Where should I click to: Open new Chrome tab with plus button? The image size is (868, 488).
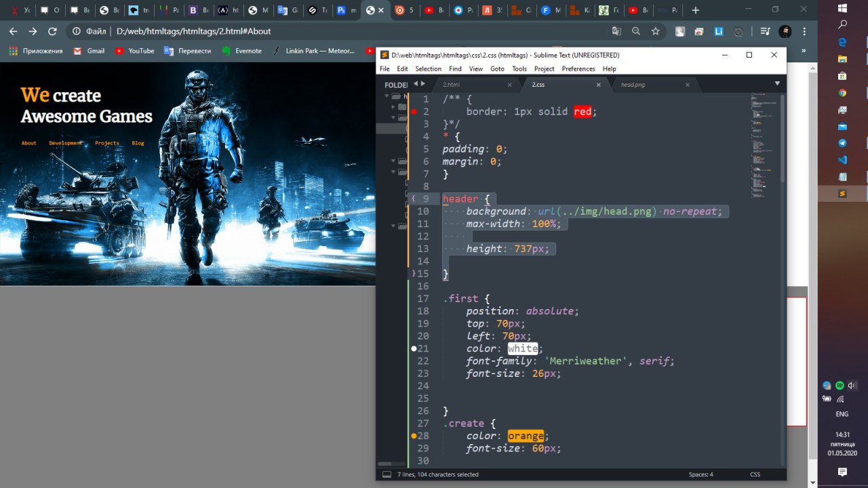click(x=695, y=10)
